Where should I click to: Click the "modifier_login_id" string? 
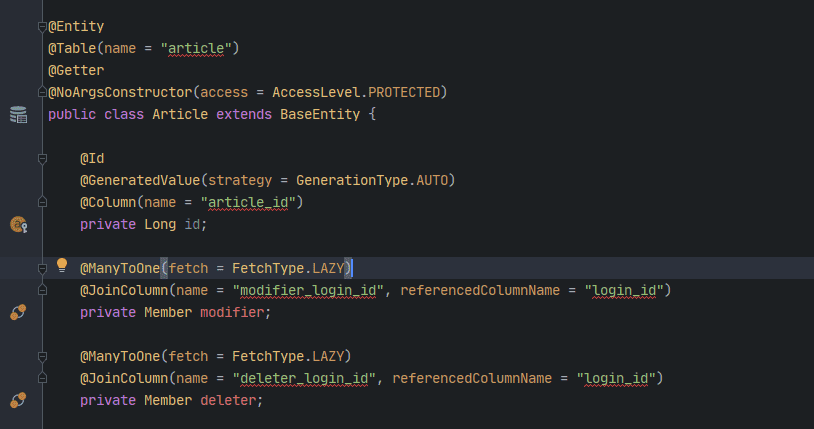[x=308, y=290]
